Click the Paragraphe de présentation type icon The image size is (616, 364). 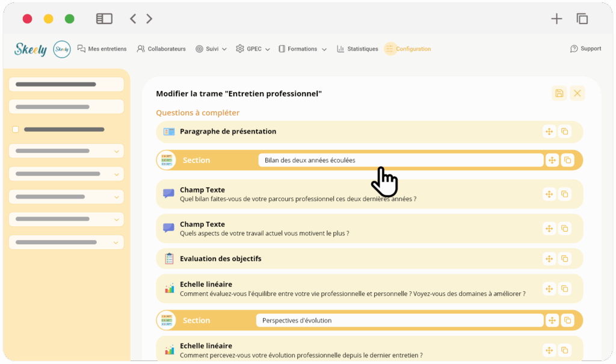click(x=169, y=132)
